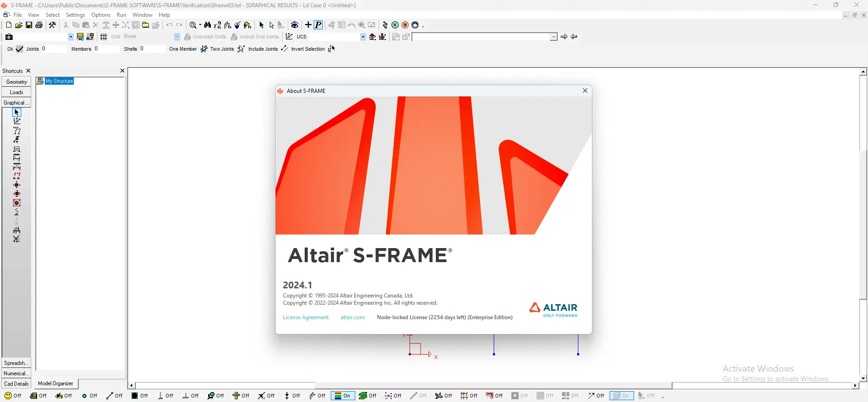Image resolution: width=868 pixels, height=402 pixels.
Task: Toggle the smiley face Off status button
Action: point(13,396)
